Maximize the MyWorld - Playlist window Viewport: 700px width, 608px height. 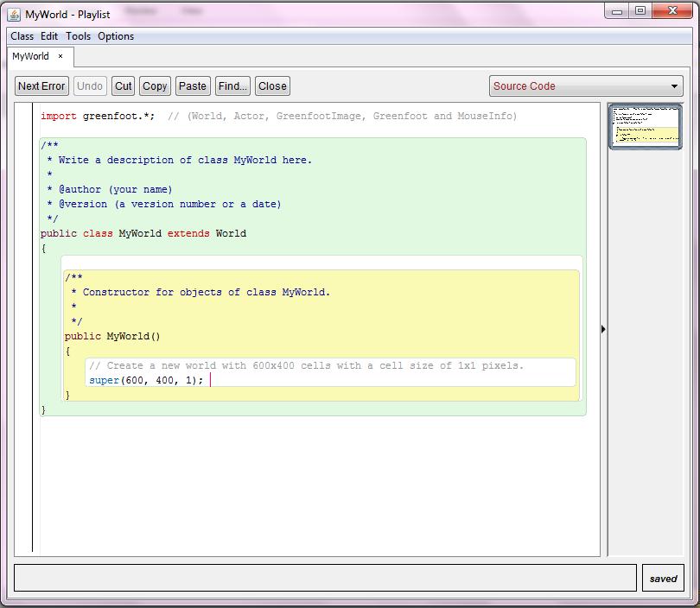[640, 10]
